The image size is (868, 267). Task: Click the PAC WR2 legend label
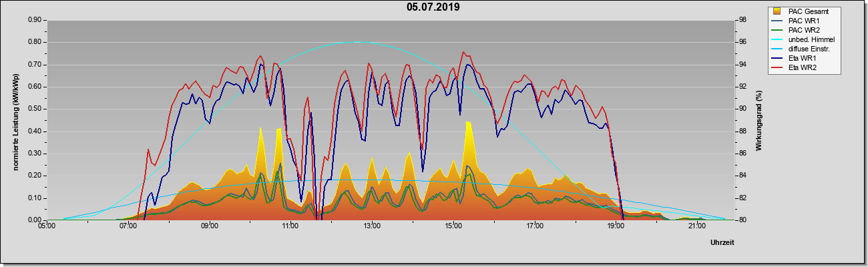click(803, 30)
